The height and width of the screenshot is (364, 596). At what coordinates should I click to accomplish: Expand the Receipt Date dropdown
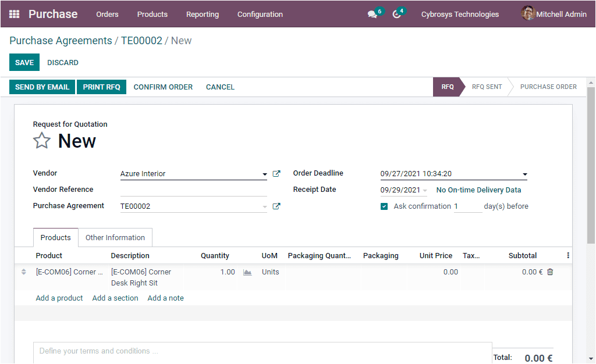(425, 190)
